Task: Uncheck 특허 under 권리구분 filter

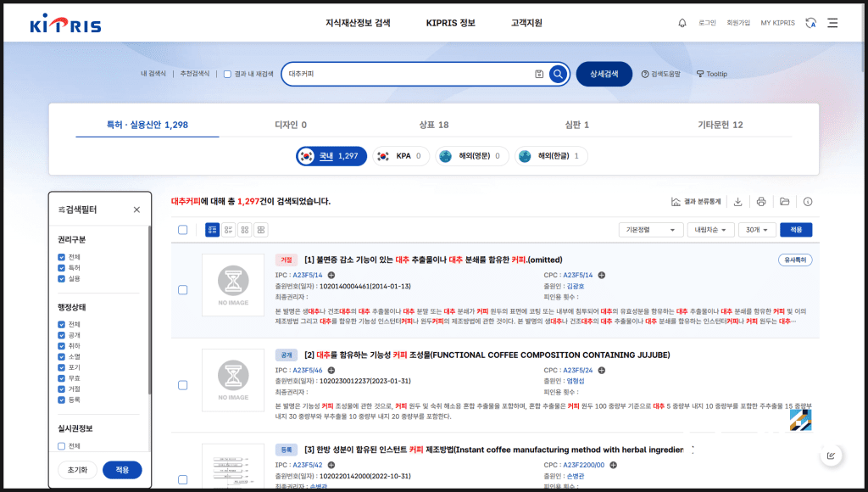Action: point(62,267)
